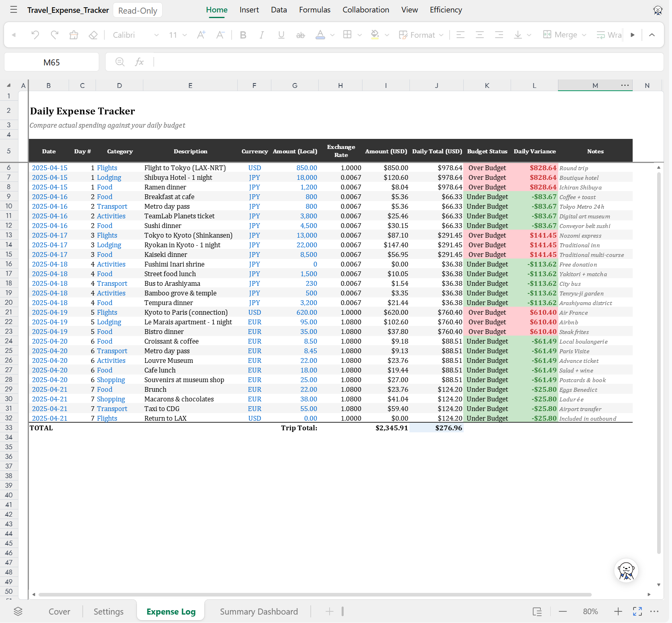
Task: Click the zoom search icon in formula bar
Action: (120, 62)
